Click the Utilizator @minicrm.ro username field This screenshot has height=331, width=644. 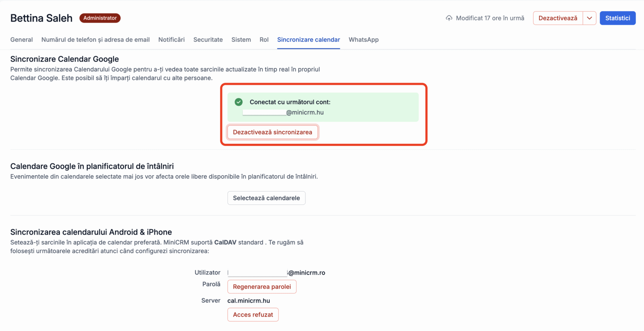[x=276, y=273]
